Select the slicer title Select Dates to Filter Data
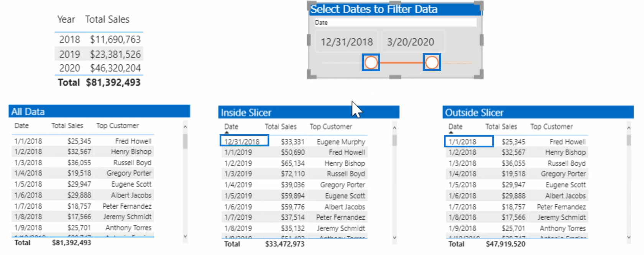Screen dimensions: 644x255 [374, 9]
